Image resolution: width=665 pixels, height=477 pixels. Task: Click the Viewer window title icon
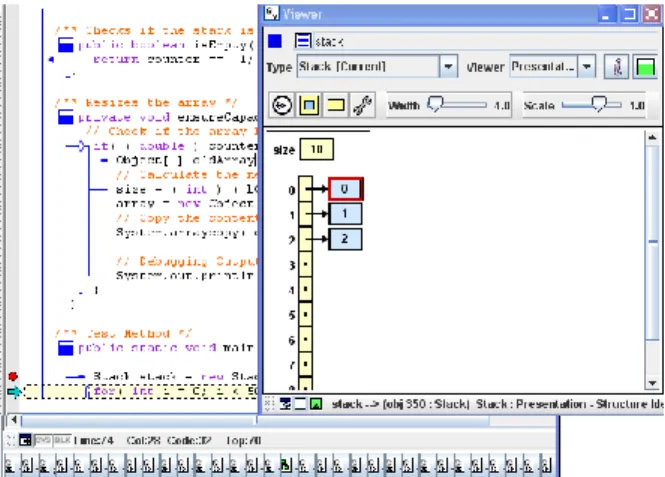point(271,14)
